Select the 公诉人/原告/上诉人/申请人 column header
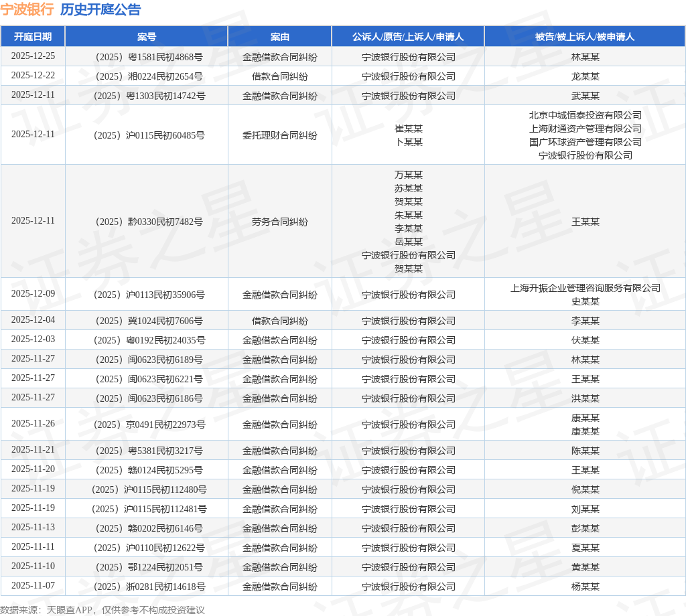This screenshot has height=616, width=686. coord(408,37)
